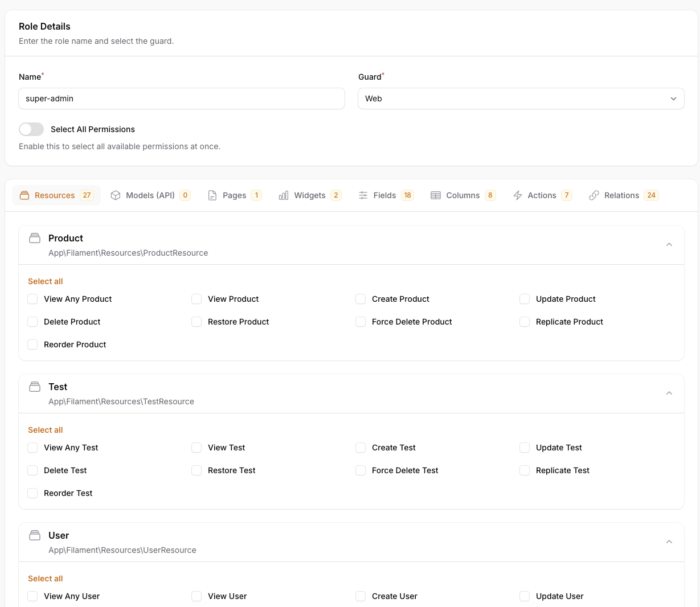Check the Restore Product checkbox

[x=197, y=322]
